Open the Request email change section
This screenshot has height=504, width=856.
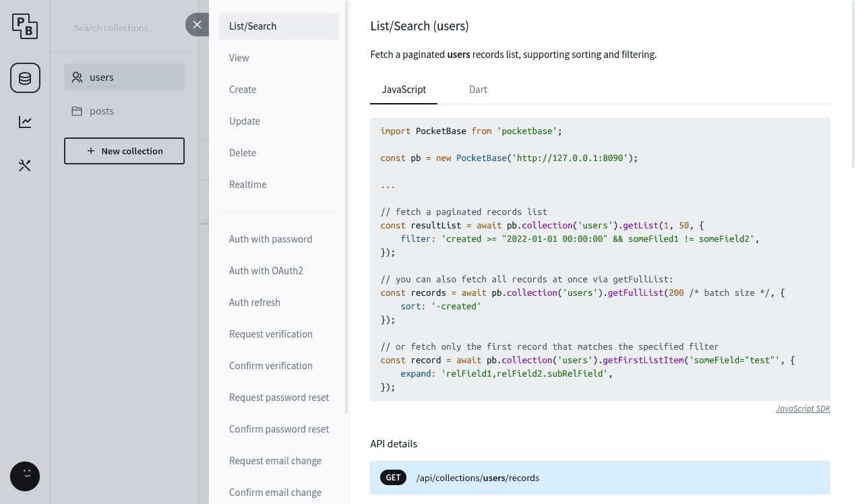coord(279,461)
